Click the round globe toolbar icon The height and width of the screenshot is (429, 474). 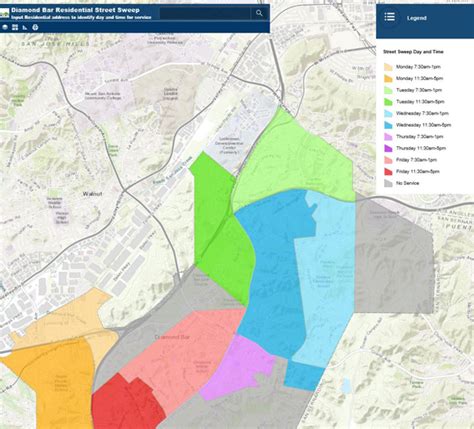(x=5, y=27)
